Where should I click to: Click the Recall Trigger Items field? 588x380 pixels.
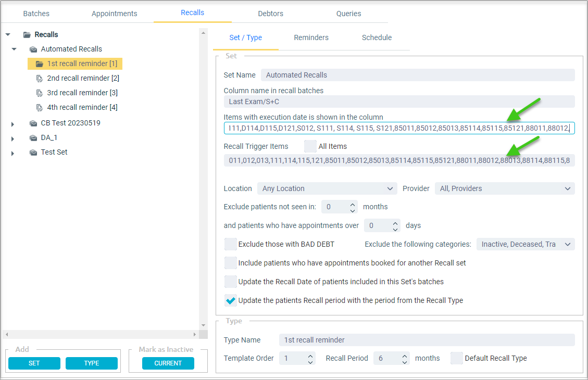[399, 160]
